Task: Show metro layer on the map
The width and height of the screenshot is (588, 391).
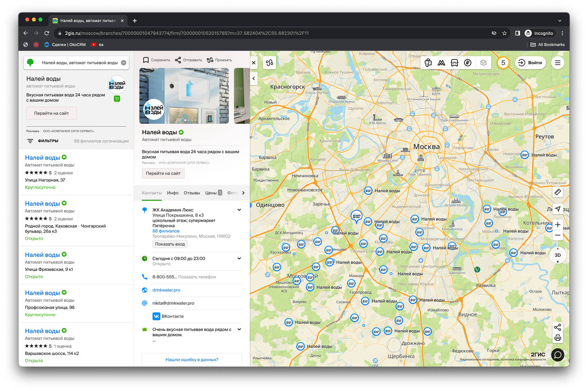Action: (441, 63)
